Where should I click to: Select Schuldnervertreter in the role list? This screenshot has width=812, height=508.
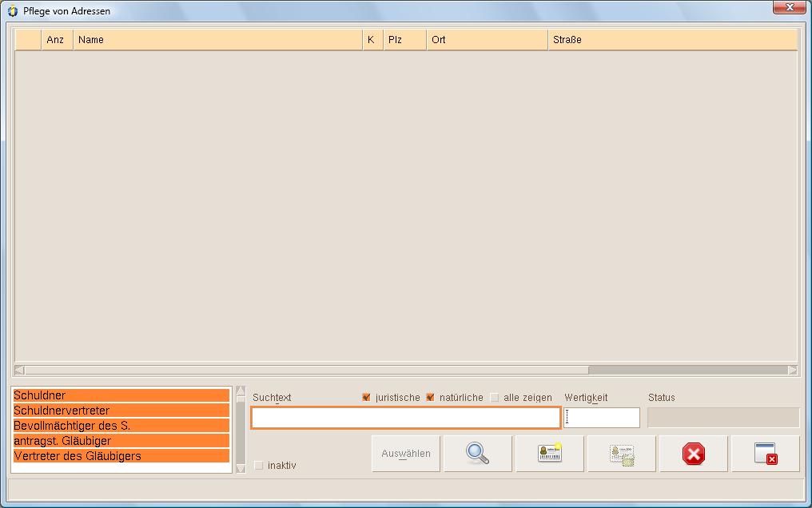[x=121, y=411]
